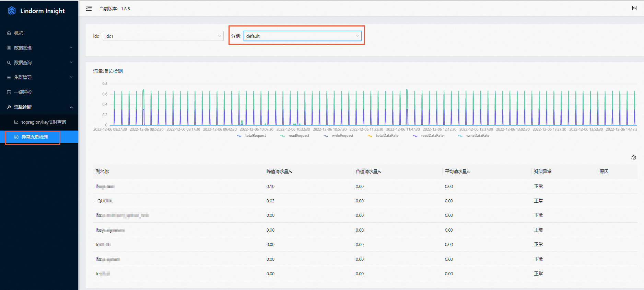This screenshot has height=290, width=644.
Task: Expand the 集群管理 menu chevron
Action: click(x=71, y=77)
